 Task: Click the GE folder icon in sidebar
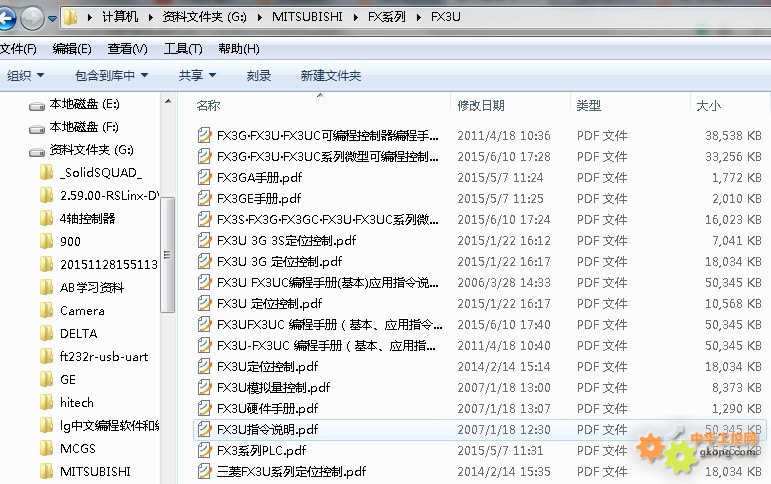point(47,379)
